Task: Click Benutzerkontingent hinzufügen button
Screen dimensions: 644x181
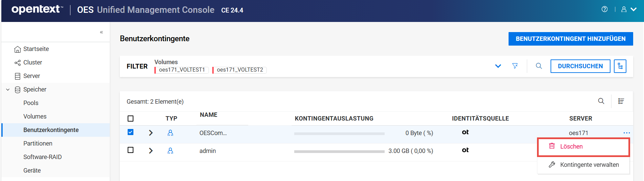Action: coord(571,39)
